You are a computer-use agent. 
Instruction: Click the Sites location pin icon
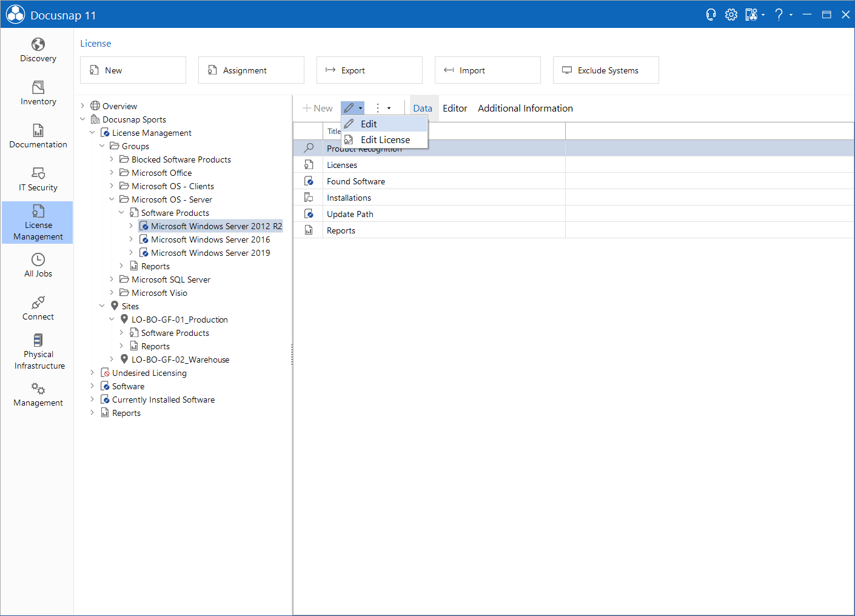point(114,306)
